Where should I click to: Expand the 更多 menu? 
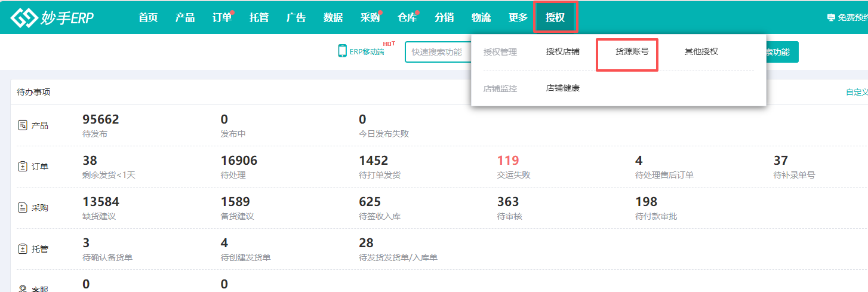[x=518, y=18]
